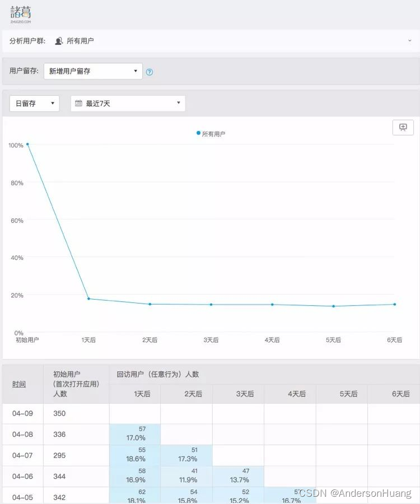Click initial users value 344
Image resolution: width=420 pixels, height=504 pixels.
(59, 477)
